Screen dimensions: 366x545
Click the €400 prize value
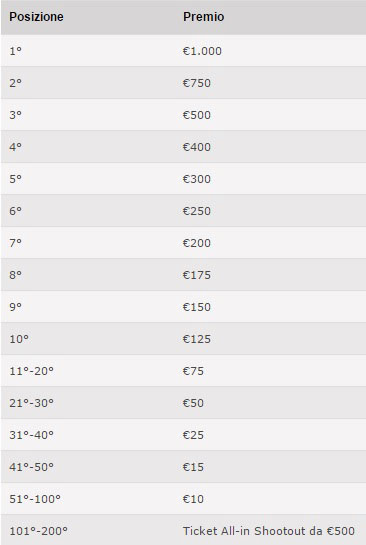(x=197, y=147)
